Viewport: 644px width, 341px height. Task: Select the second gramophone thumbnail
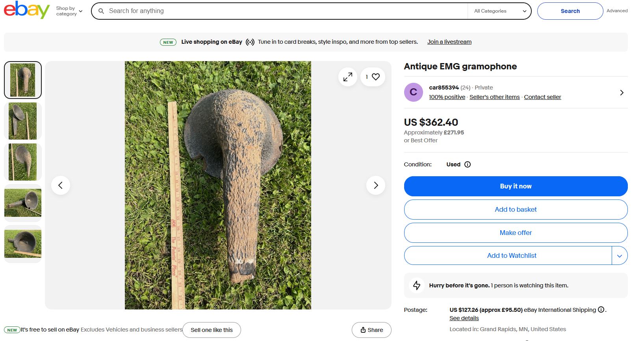coord(23,121)
